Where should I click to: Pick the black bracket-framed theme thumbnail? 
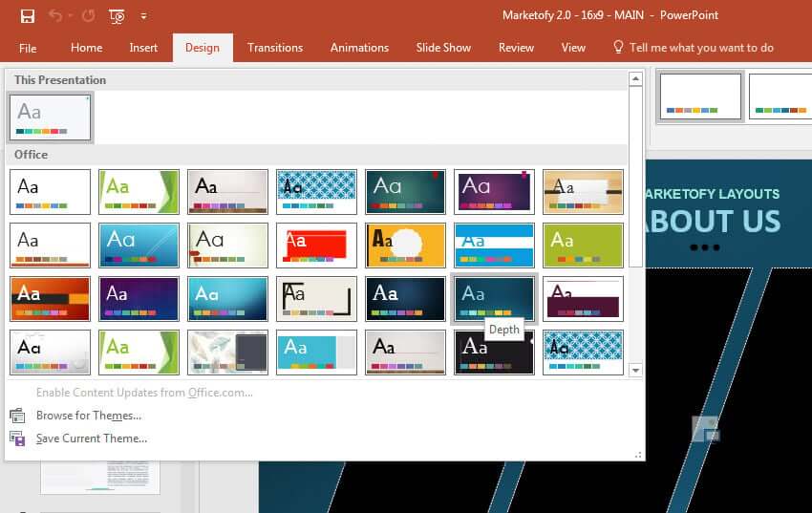tap(316, 299)
